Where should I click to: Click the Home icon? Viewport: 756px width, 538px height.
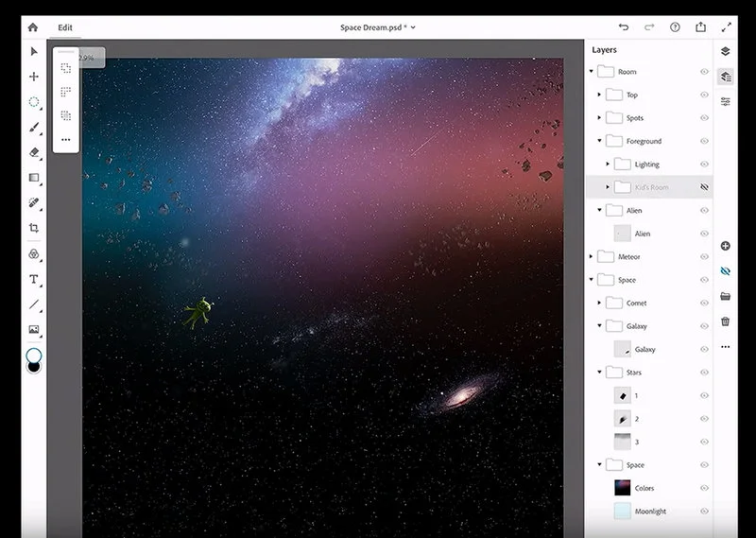click(x=33, y=27)
